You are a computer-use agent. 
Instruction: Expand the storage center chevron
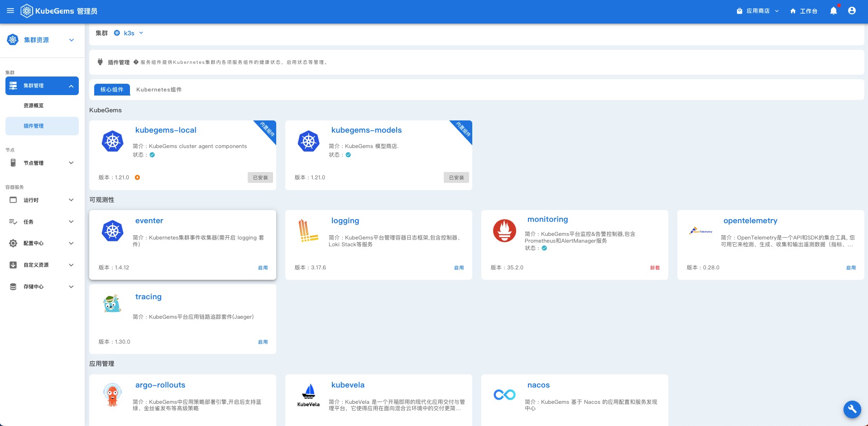(71, 287)
